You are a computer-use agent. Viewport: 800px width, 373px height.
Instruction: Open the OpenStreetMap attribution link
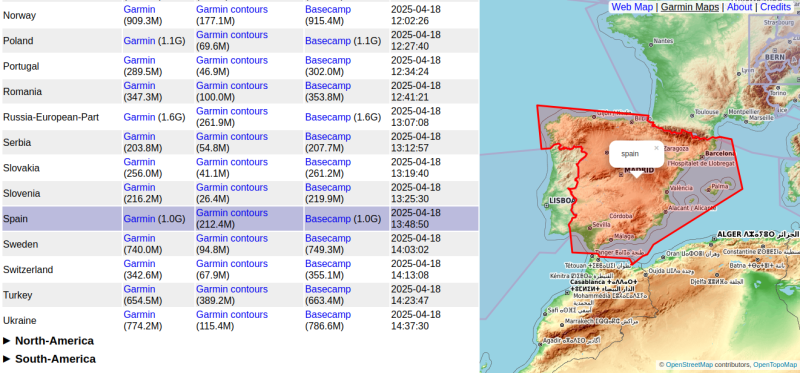(x=689, y=365)
